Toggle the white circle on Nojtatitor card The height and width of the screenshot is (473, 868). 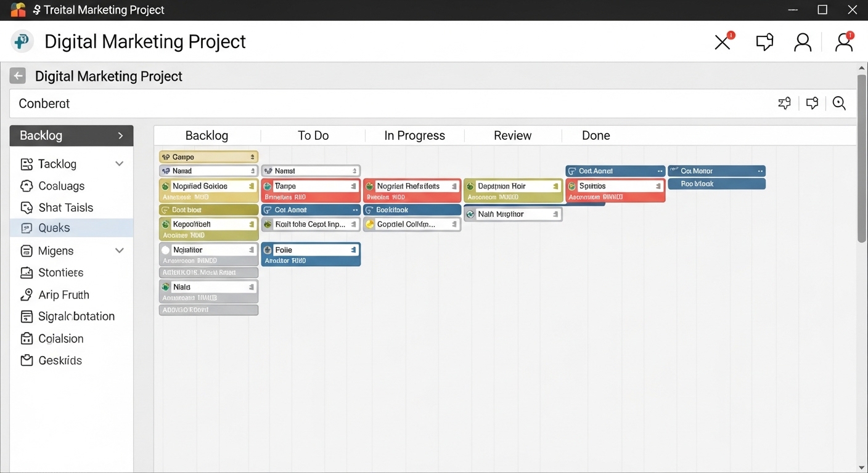tap(165, 250)
